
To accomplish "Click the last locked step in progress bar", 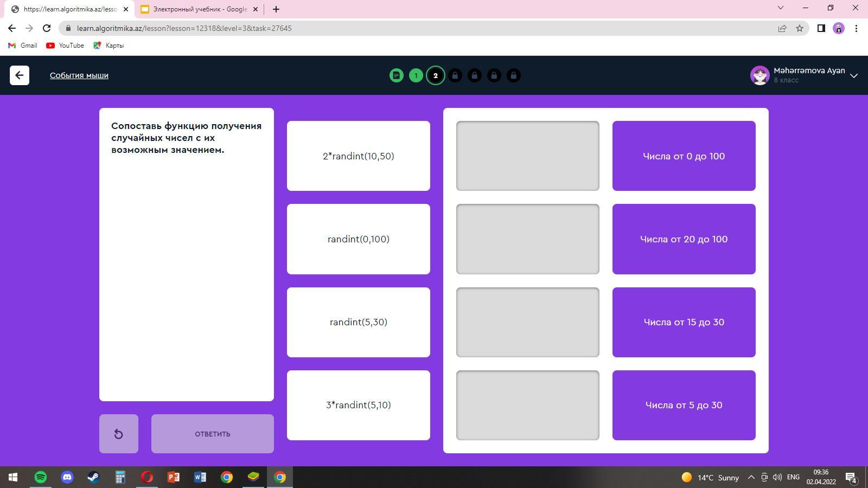I will pyautogui.click(x=514, y=75).
